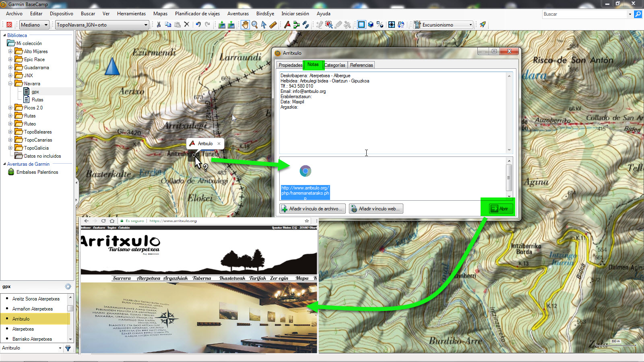Select the Hand pan tool

tap(245, 25)
